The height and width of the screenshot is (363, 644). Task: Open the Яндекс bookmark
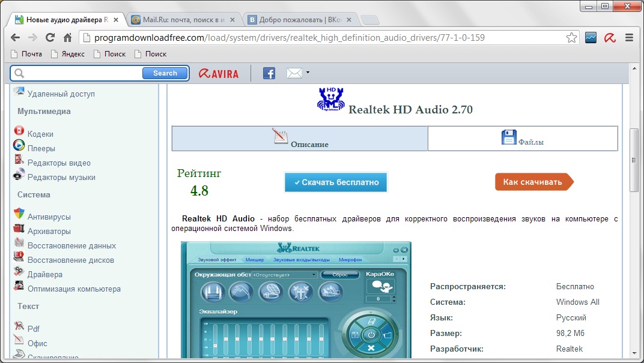[68, 54]
